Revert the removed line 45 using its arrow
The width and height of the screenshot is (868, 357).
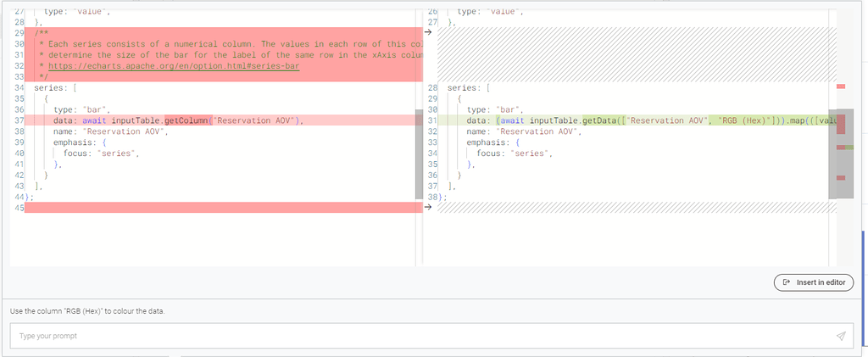427,208
